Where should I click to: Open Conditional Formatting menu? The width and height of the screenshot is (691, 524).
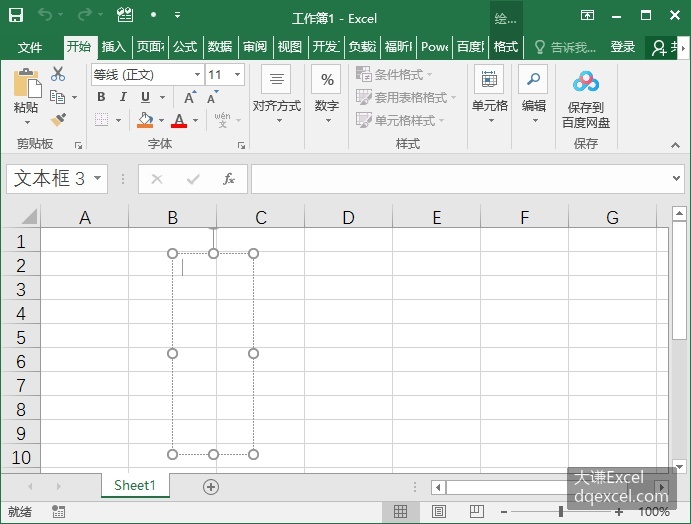tap(394, 74)
